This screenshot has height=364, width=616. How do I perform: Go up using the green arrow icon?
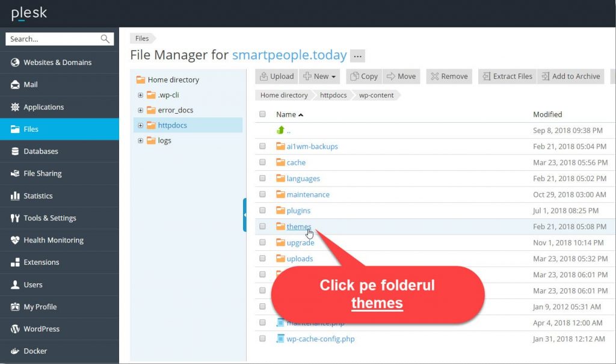click(280, 130)
